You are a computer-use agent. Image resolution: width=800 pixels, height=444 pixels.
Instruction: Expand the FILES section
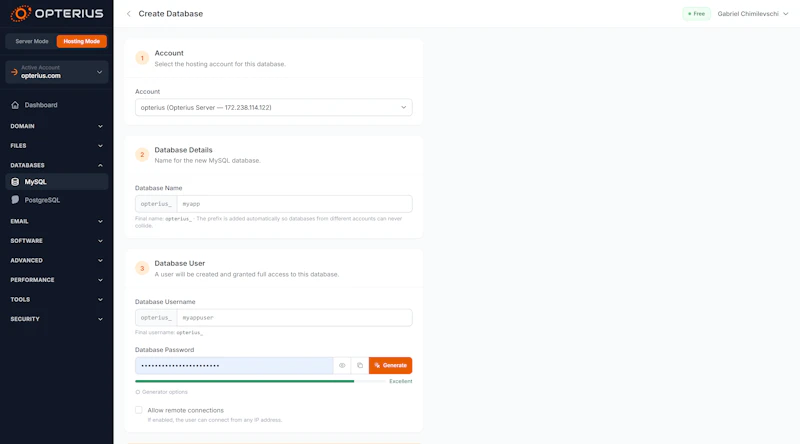coord(57,146)
